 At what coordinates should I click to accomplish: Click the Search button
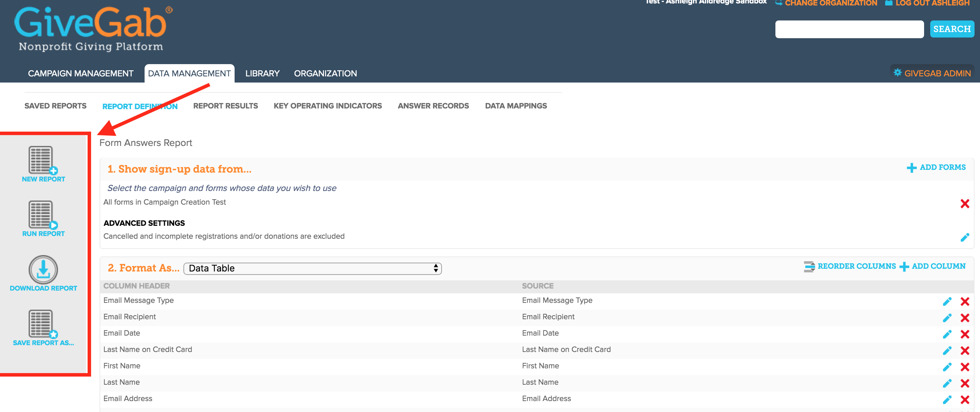click(x=952, y=29)
